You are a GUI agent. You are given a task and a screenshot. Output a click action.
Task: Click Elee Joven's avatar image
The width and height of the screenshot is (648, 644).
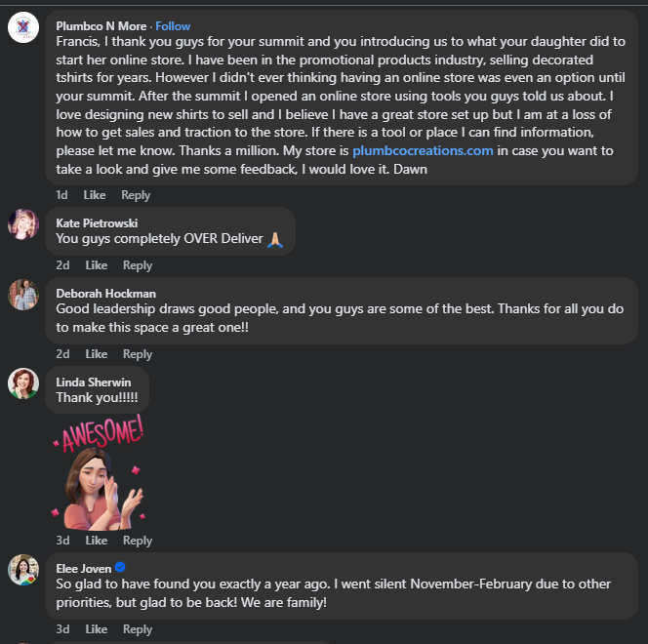click(x=23, y=570)
